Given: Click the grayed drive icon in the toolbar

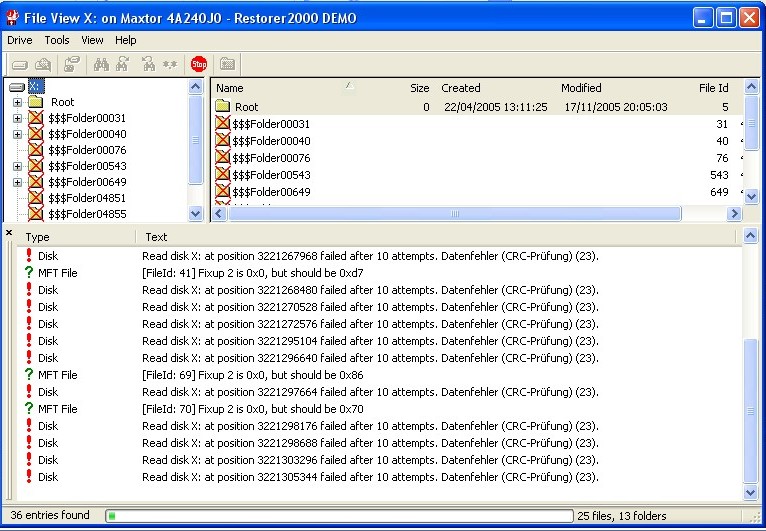Looking at the screenshot, I should pyautogui.click(x=20, y=64).
